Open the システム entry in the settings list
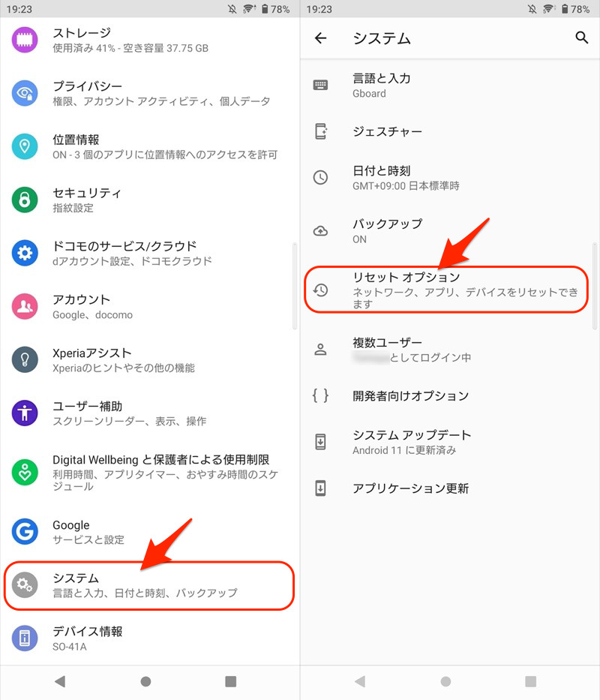Image resolution: width=600 pixels, height=700 pixels. (x=149, y=585)
